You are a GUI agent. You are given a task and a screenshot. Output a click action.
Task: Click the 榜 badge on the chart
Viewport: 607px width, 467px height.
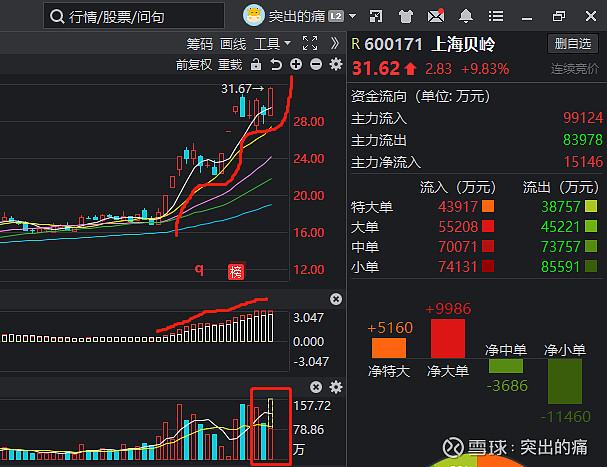(x=236, y=272)
